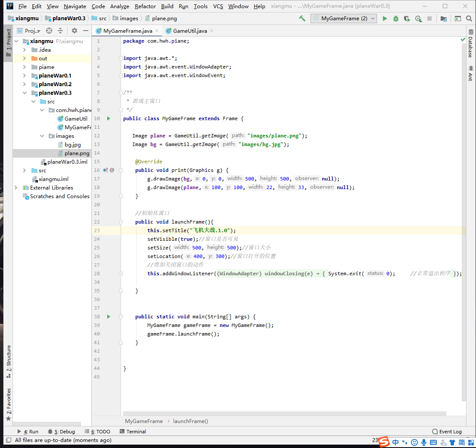Open the File menu
Viewport: 476px width, 448px height.
click(x=22, y=6)
